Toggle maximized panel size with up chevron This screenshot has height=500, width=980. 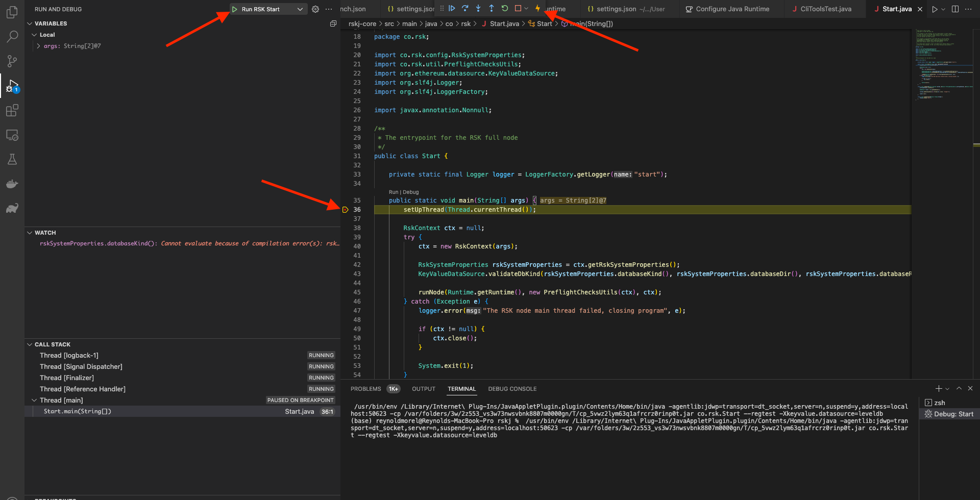[x=959, y=389]
